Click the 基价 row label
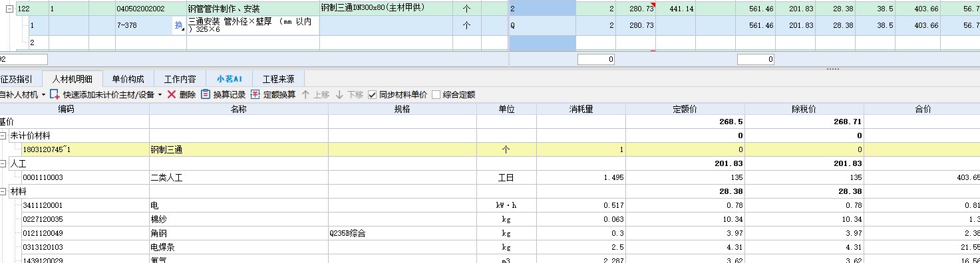Viewport: 980px width, 263px height. tap(7, 122)
